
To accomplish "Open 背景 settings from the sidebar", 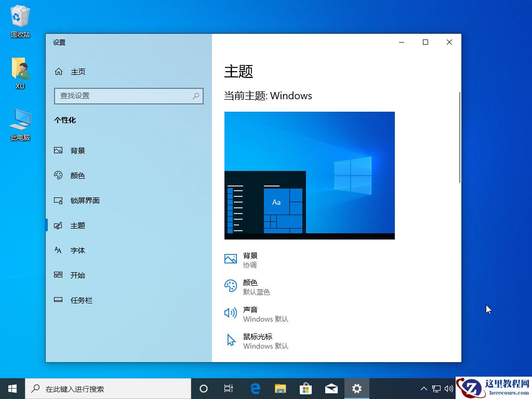I will [77, 151].
